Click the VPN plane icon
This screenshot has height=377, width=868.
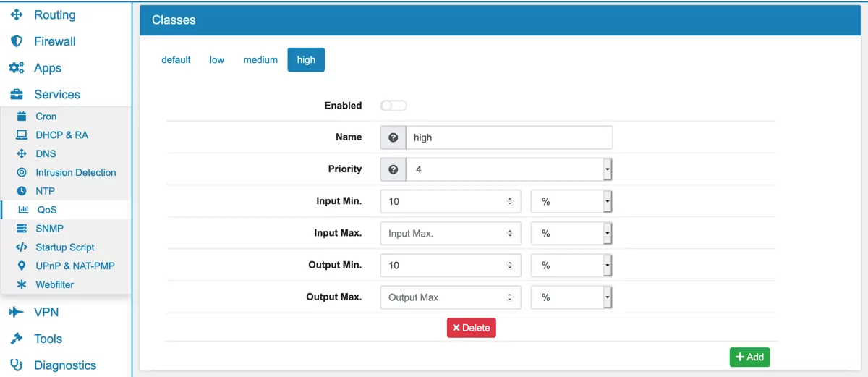click(x=16, y=313)
